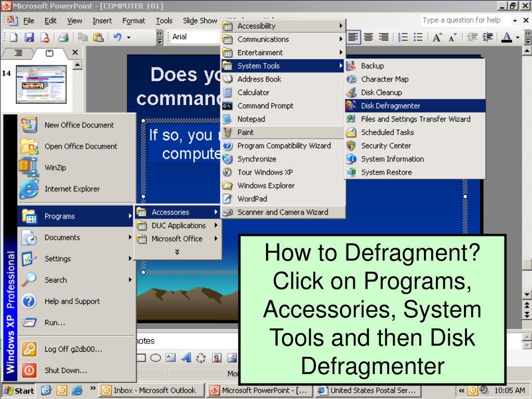The image size is (532, 399).
Task: Click New Office Document in Start menu
Action: pos(77,125)
